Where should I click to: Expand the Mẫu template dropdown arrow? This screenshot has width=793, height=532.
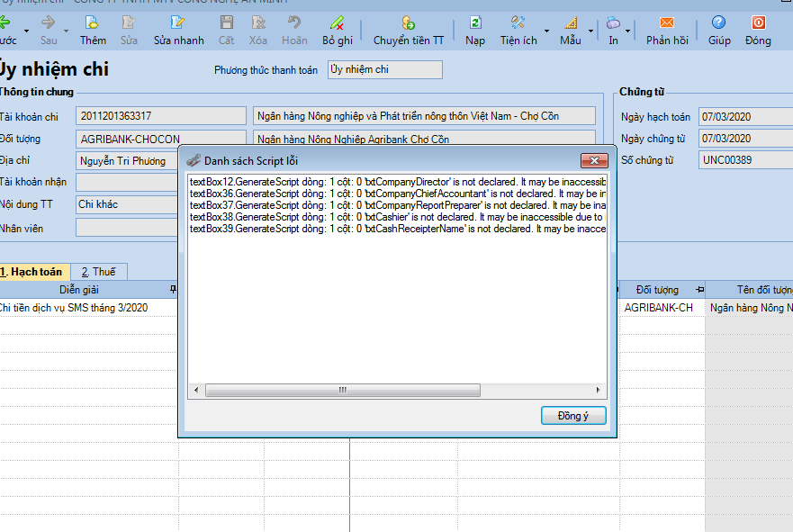click(x=591, y=31)
